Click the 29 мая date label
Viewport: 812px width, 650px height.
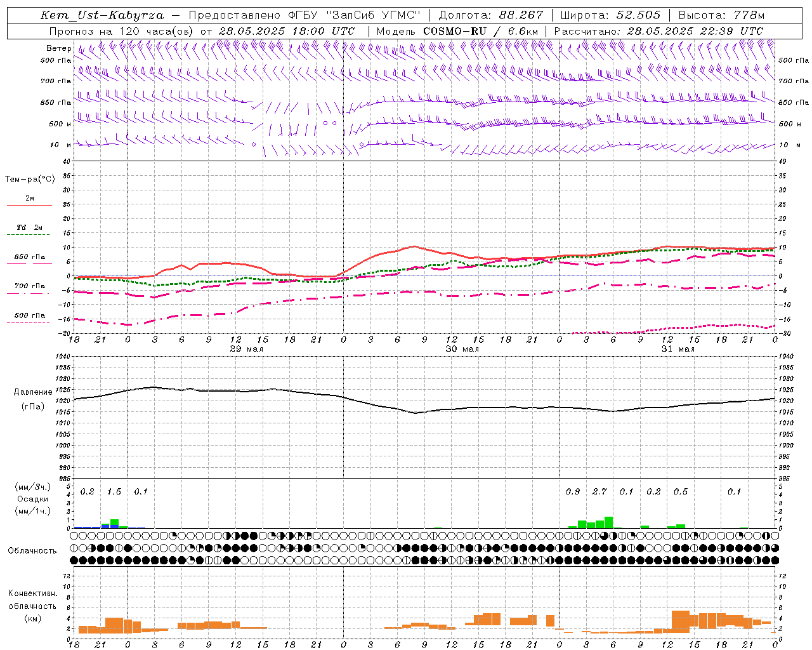tap(246, 349)
